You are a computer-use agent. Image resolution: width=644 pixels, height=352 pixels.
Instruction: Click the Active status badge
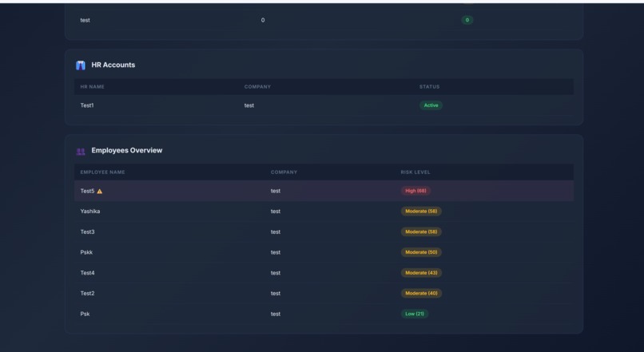[x=431, y=105]
